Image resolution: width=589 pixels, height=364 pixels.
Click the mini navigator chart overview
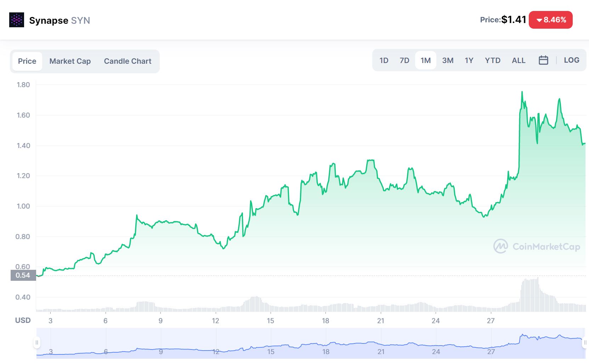coord(311,343)
